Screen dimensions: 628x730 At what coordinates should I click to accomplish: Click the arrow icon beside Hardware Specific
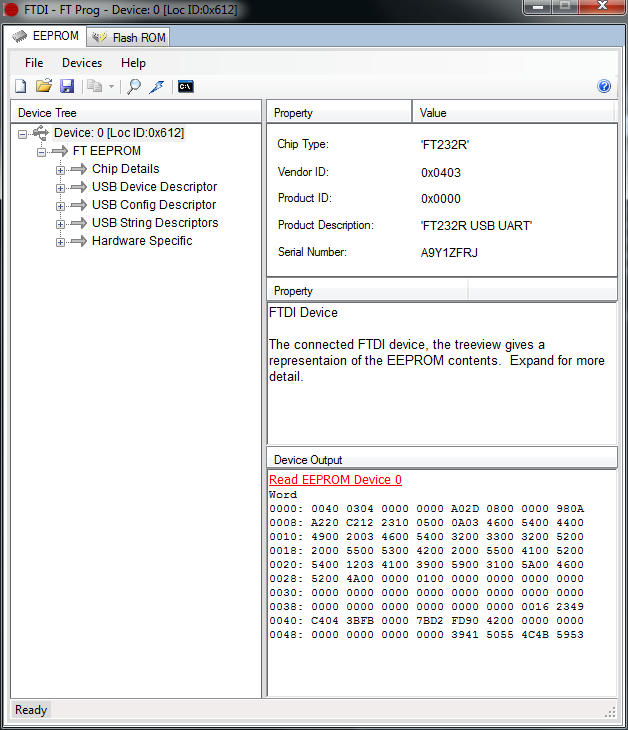pyautogui.click(x=79, y=241)
